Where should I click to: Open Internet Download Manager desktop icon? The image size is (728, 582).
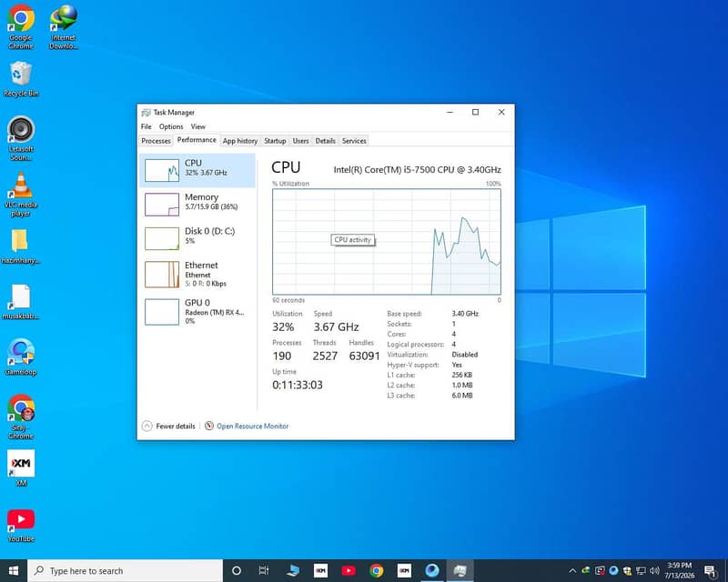coord(64,26)
